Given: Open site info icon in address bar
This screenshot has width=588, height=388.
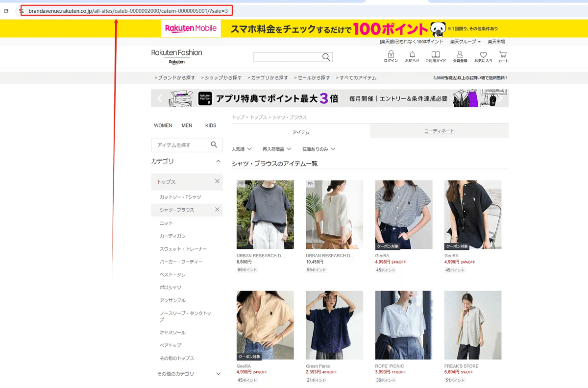Looking at the screenshot, I should (22, 11).
